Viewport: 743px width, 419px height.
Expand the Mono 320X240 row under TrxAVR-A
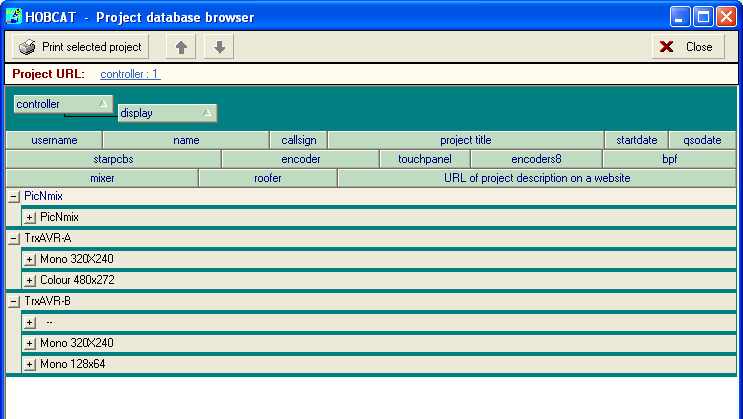(x=30, y=259)
